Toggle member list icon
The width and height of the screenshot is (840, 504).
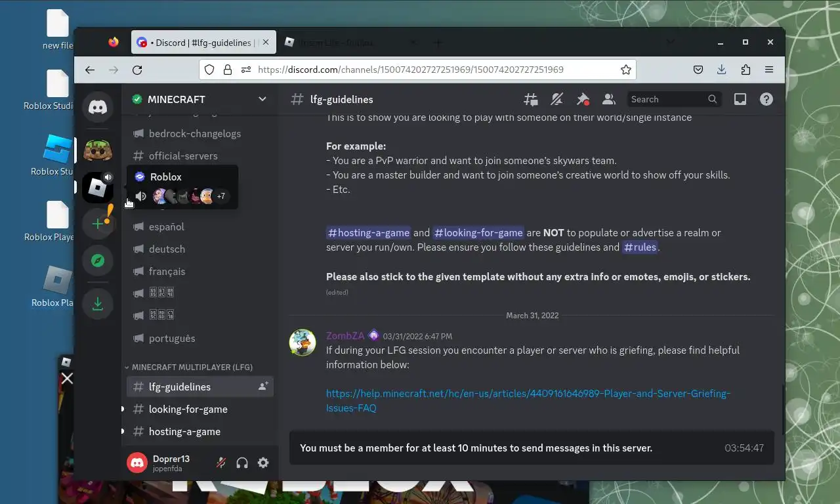(x=609, y=99)
